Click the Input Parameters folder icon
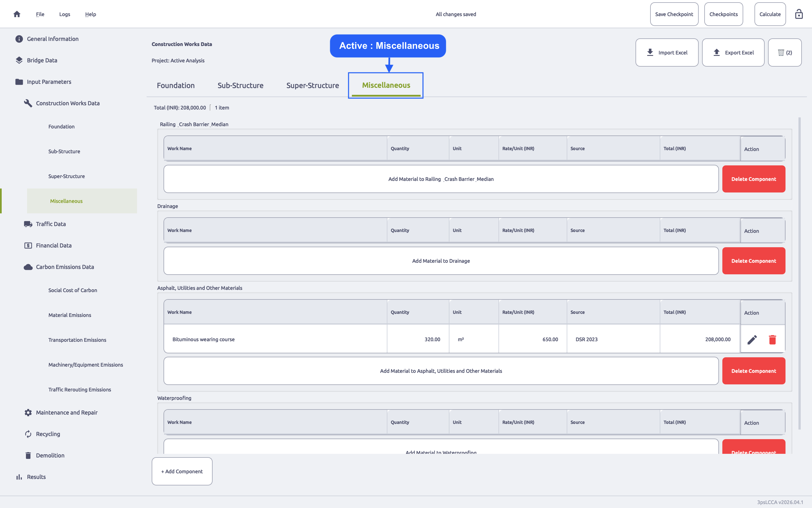 point(19,82)
